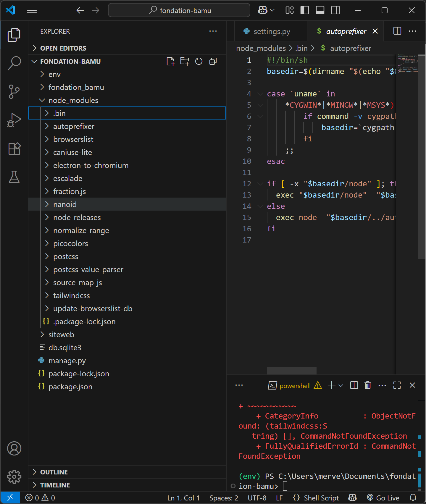Open the Copilot chat menu in title bar
The height and width of the screenshot is (504, 426).
point(266,10)
